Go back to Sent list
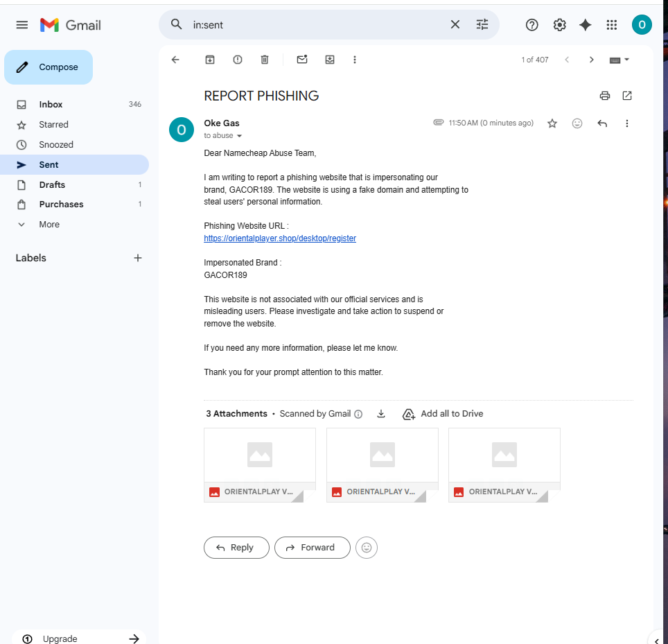Viewport: 668px width, 644px height. click(175, 60)
